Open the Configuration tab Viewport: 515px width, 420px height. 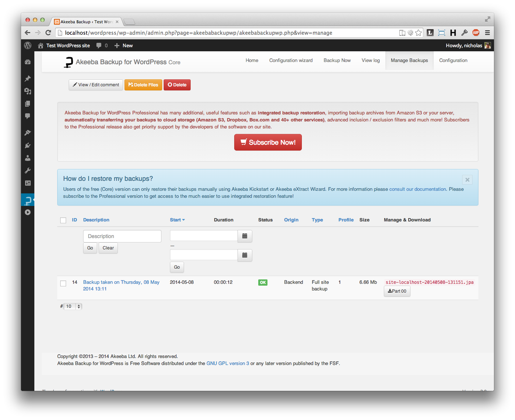(453, 61)
